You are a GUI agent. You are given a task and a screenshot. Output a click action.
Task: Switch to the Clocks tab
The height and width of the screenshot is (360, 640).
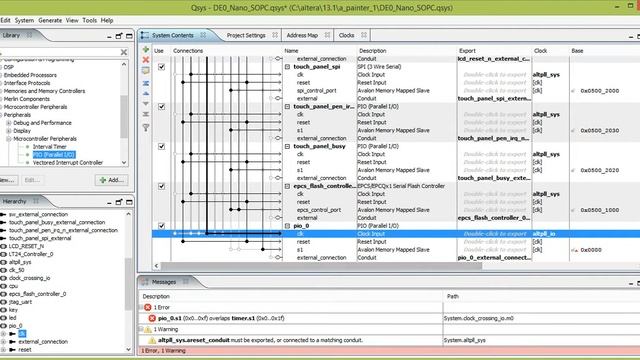[x=346, y=36]
